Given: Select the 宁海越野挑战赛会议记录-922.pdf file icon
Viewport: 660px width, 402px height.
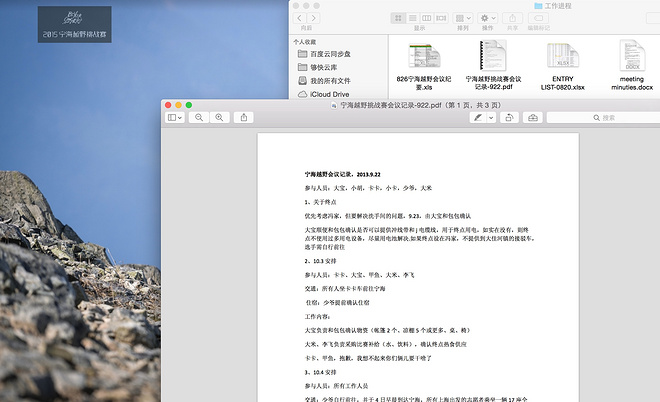Looking at the screenshot, I should point(493,55).
